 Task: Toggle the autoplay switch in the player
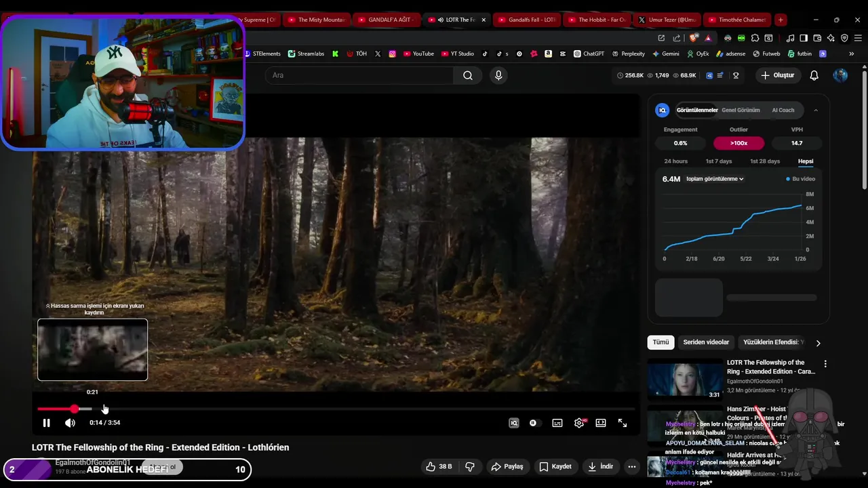coord(534,423)
